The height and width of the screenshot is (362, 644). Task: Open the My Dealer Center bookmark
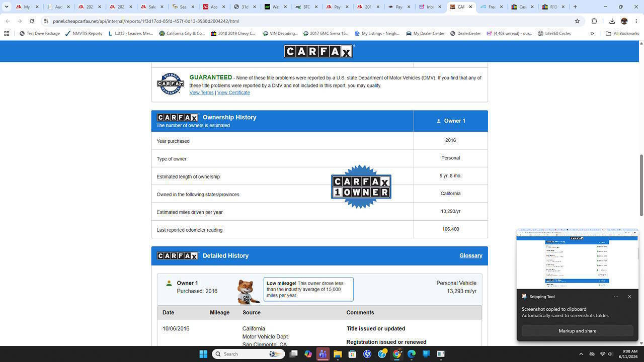(x=425, y=34)
